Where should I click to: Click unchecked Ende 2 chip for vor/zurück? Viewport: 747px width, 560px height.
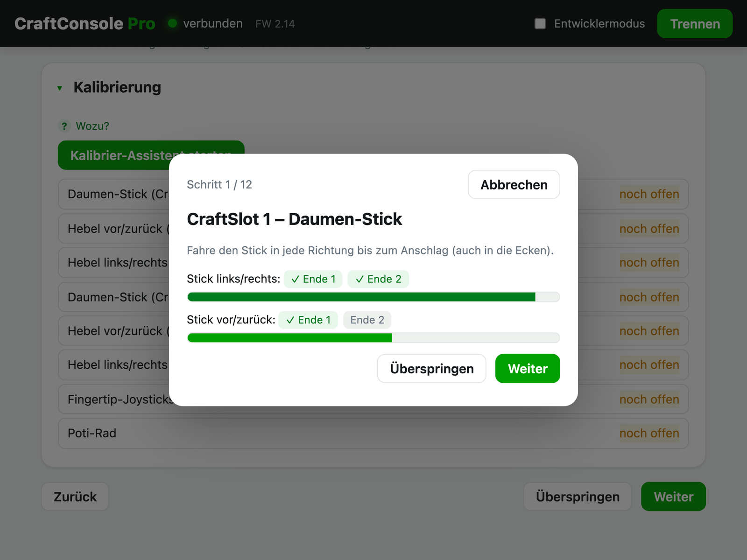(367, 320)
